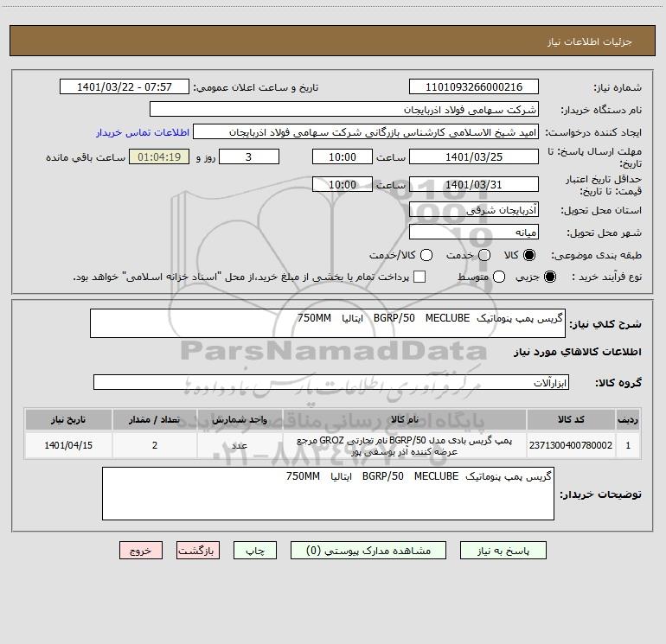The image size is (666, 644).
Task: Click the واحد شمارش column header
Action: coord(240,420)
